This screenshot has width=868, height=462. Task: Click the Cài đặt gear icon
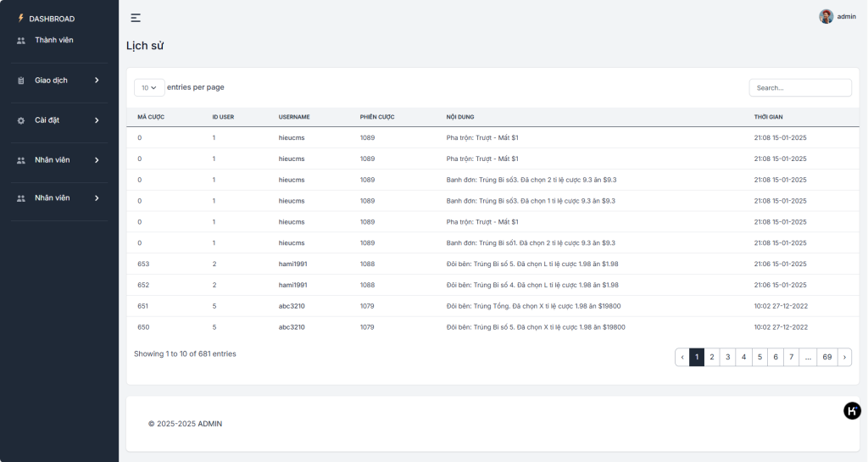(21, 120)
